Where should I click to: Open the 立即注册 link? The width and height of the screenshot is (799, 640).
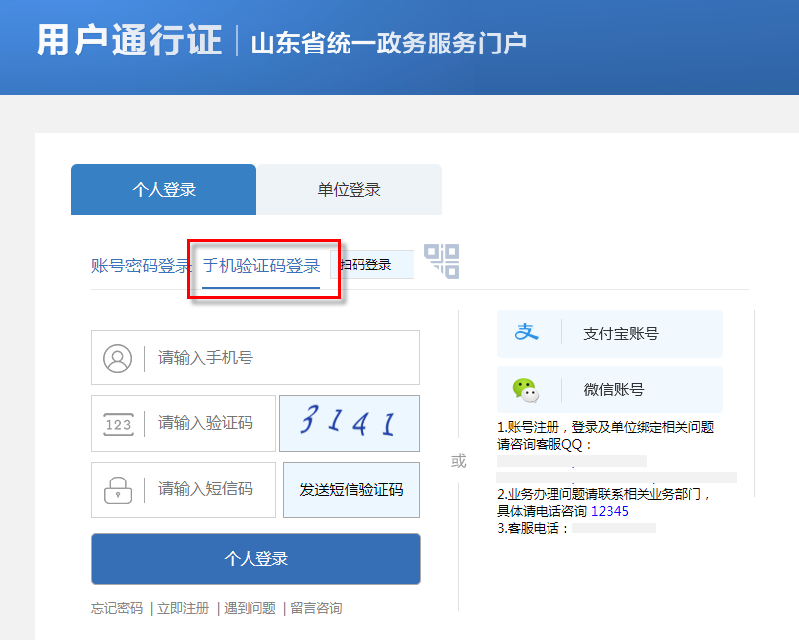(x=183, y=608)
